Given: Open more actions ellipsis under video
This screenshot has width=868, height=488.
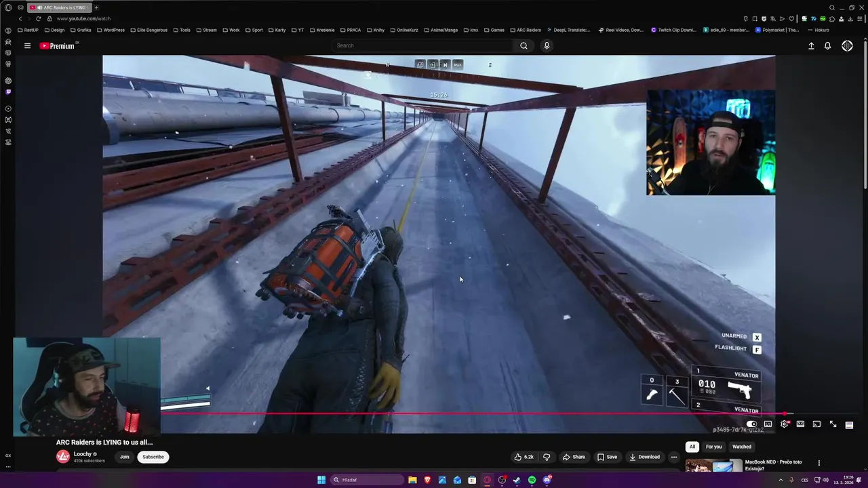Looking at the screenshot, I should tap(673, 457).
